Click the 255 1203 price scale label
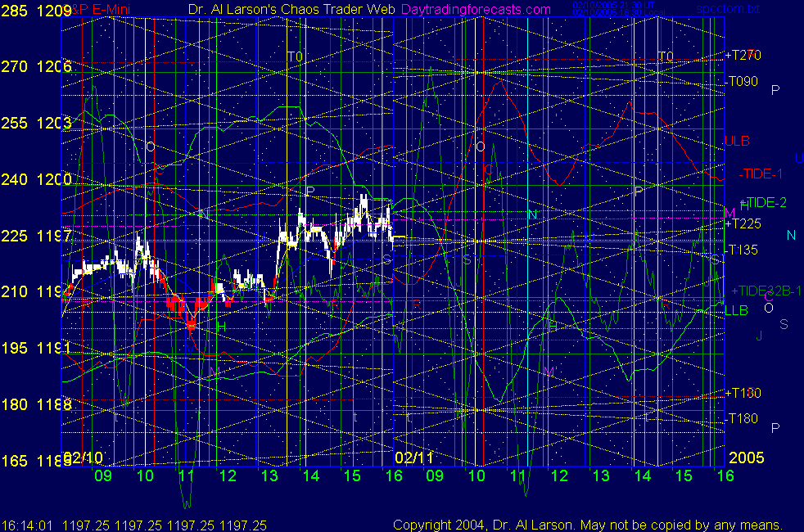The width and height of the screenshot is (804, 532). point(36,123)
